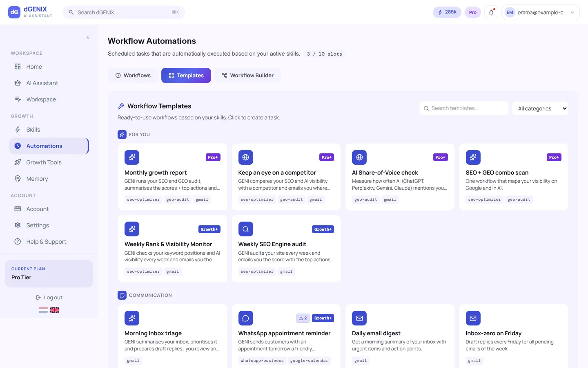The width and height of the screenshot is (588, 368).
Task: Open the AI Share-of-Voice check template
Action: tap(400, 177)
